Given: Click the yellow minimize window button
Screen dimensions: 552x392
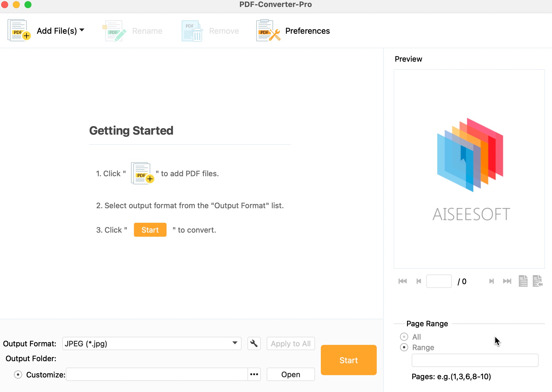Looking at the screenshot, I should (16, 4).
